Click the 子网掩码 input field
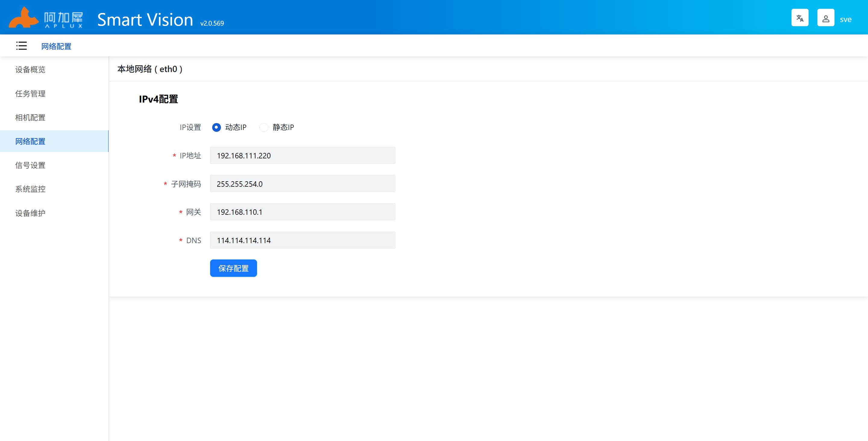This screenshot has width=868, height=441. [302, 184]
